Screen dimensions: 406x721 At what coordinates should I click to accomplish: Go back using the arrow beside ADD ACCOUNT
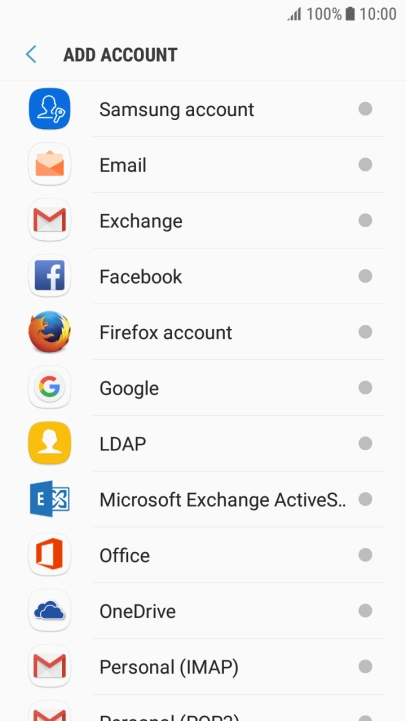point(31,54)
